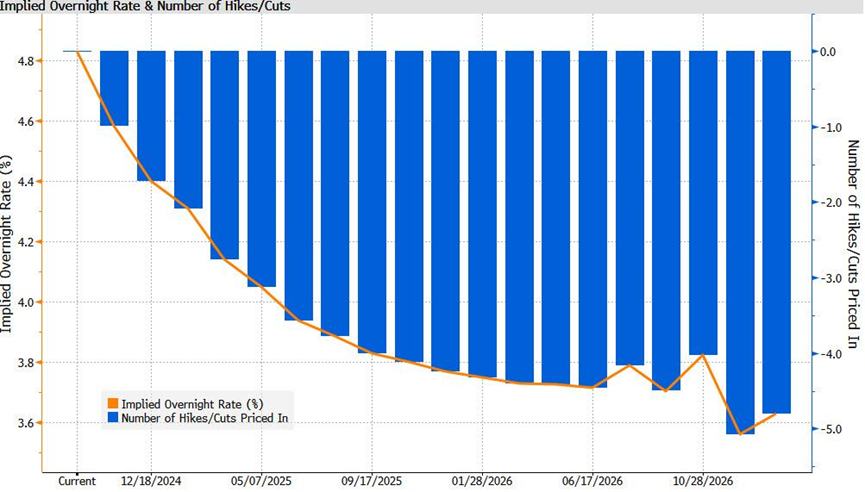The image size is (865, 492).
Task: Click the blue Number of Hikes/Cuts legend swatch
Action: [x=113, y=418]
